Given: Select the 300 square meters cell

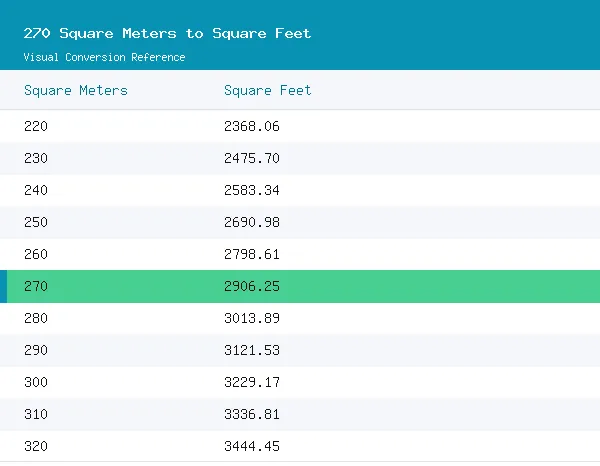Looking at the screenshot, I should 36,382.
